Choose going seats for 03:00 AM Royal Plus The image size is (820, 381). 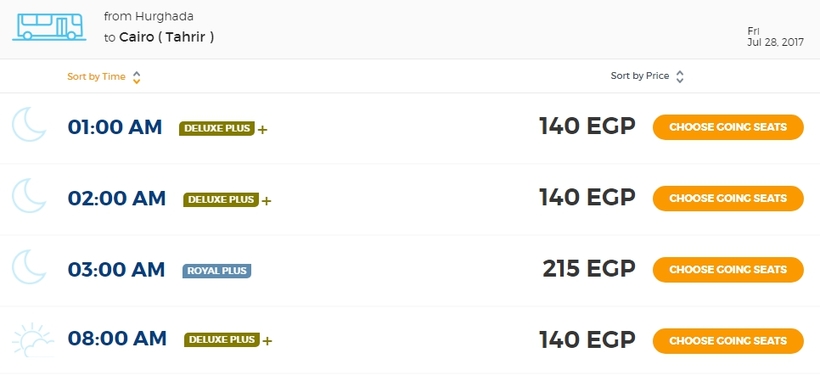728,270
